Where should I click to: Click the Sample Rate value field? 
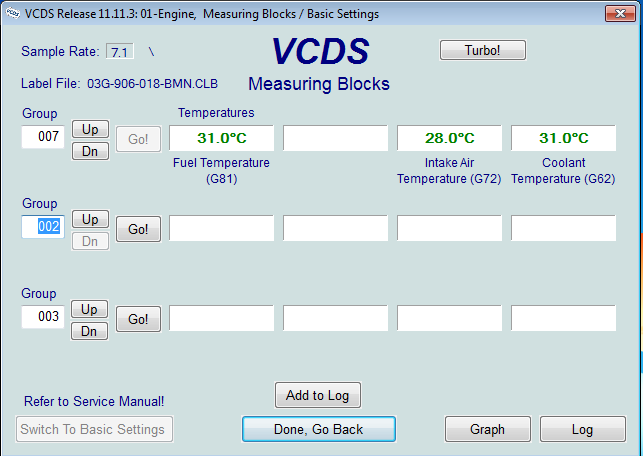(120, 52)
